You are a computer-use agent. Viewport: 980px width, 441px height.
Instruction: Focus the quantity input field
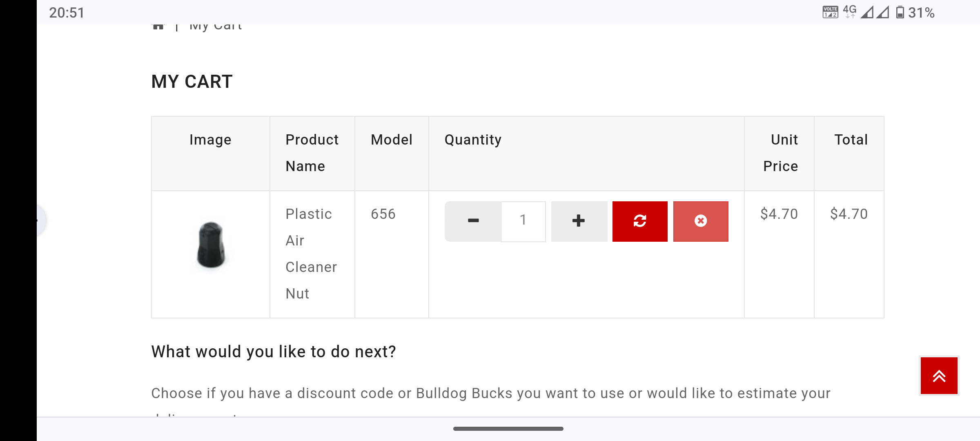pos(523,221)
